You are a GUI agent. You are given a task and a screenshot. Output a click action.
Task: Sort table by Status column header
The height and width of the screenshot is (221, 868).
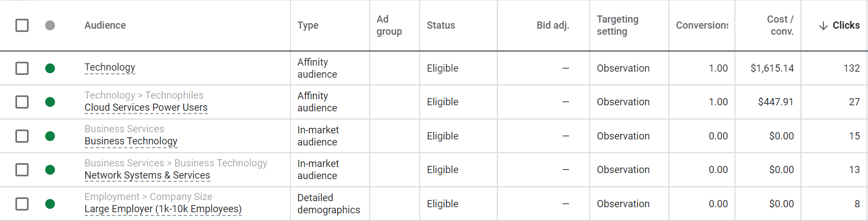441,25
